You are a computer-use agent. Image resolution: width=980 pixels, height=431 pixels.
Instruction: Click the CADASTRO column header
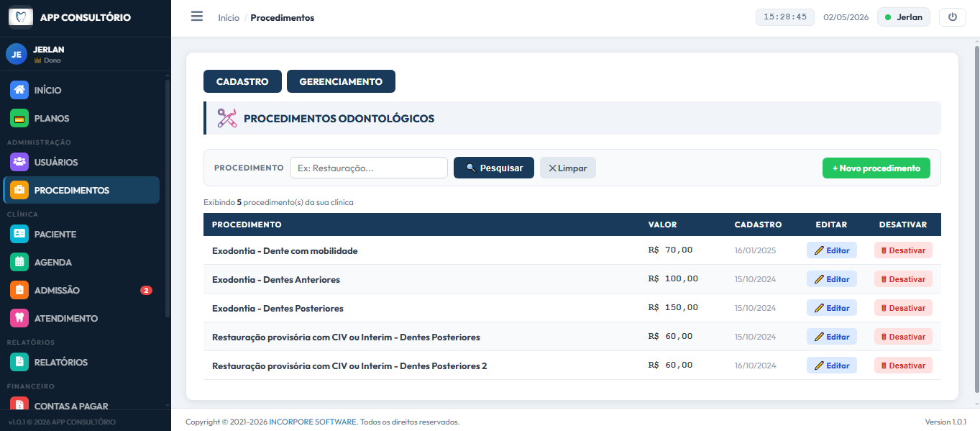(x=758, y=224)
